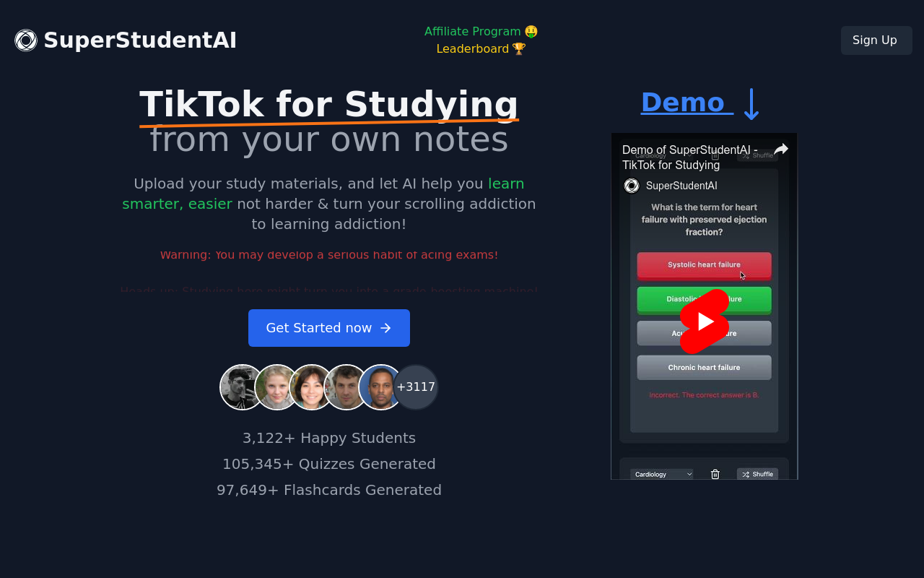Image resolution: width=924 pixels, height=578 pixels.
Task: Go to the Leaderboard link
Action: [481, 49]
